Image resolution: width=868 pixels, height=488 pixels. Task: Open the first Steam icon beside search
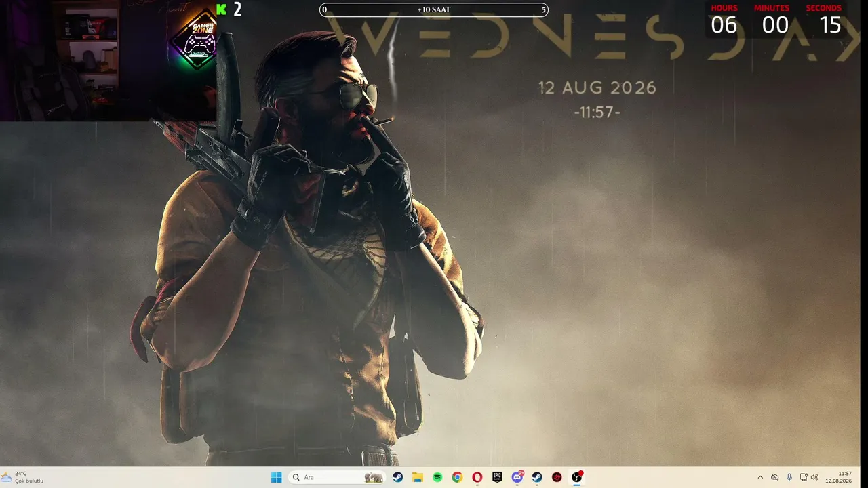pyautogui.click(x=398, y=477)
